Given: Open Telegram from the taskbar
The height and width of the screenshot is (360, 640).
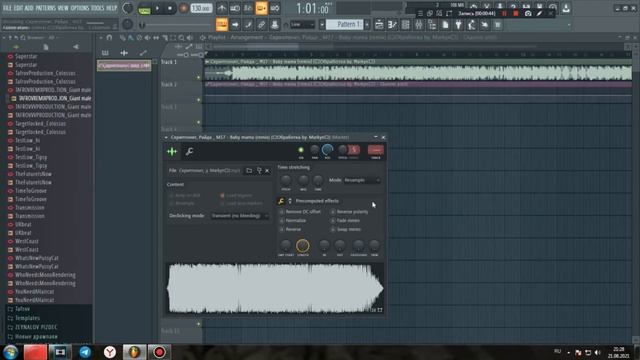Looking at the screenshot, I should click(x=85, y=352).
